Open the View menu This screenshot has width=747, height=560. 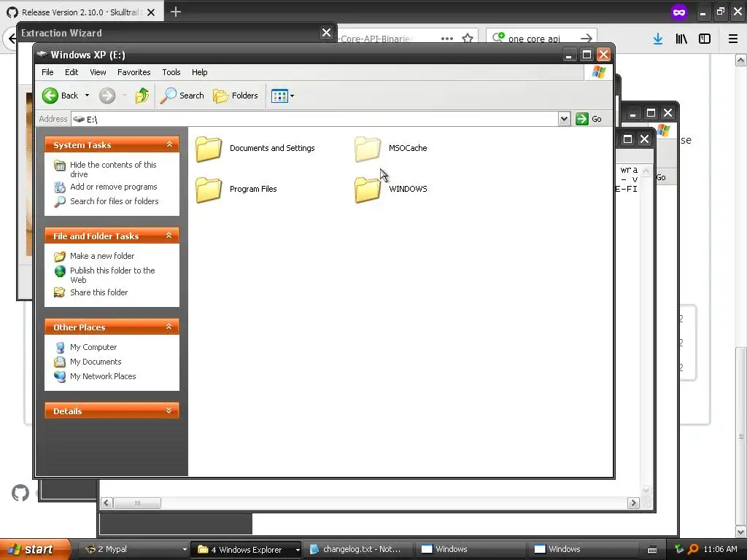(98, 72)
